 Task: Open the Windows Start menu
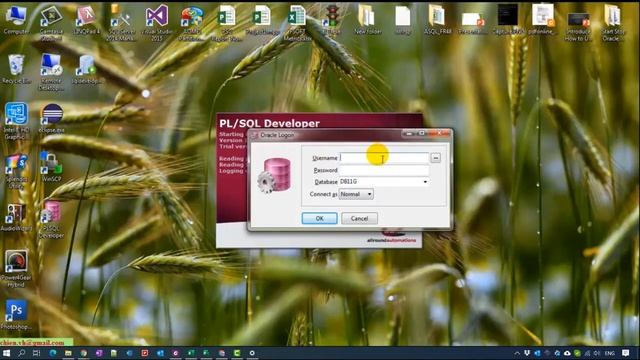[7, 353]
